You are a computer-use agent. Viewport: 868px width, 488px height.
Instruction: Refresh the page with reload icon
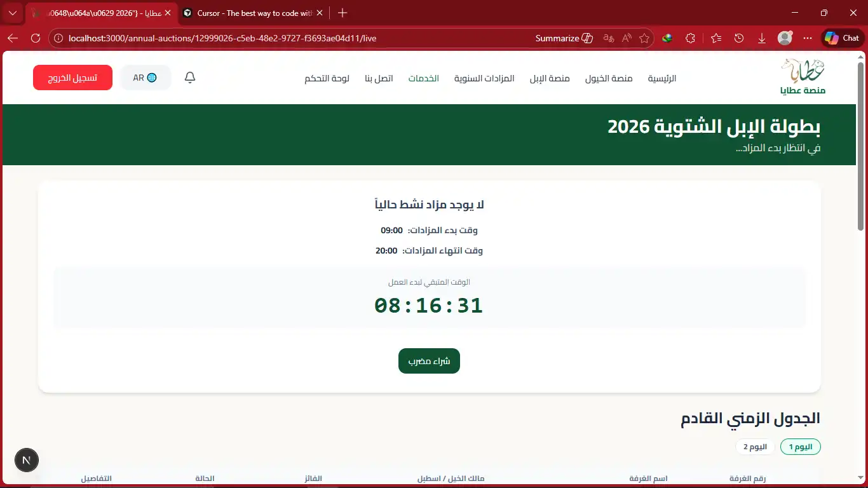click(36, 38)
